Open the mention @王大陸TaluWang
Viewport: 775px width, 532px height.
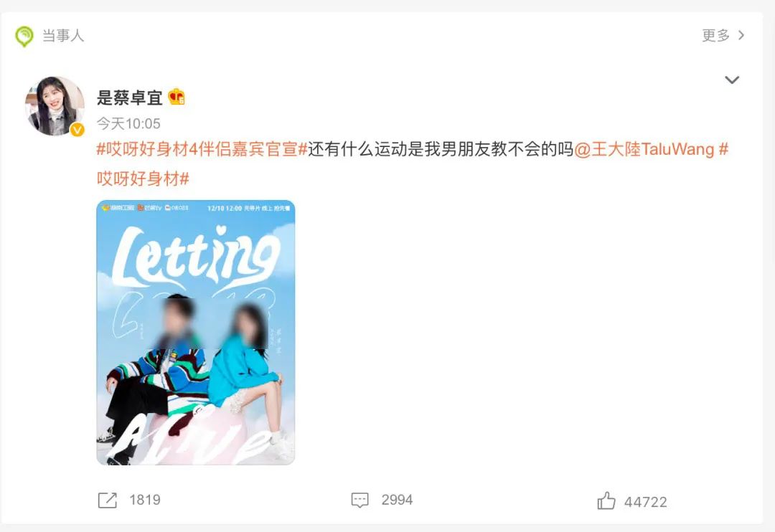pyautogui.click(x=644, y=149)
